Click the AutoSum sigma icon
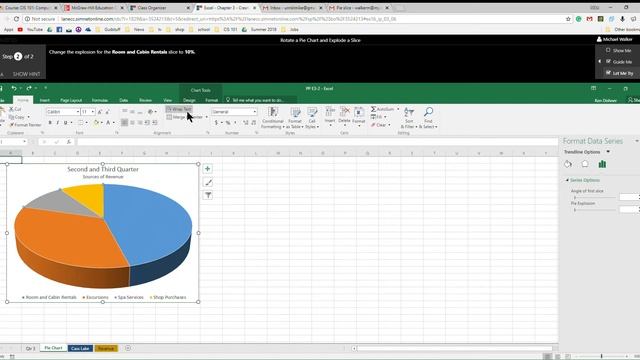Viewport: 640px width, 360px height. 373,109
